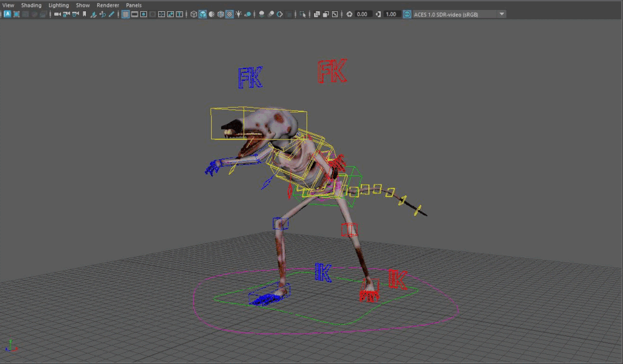Select the red IK leg switch control

point(397,279)
